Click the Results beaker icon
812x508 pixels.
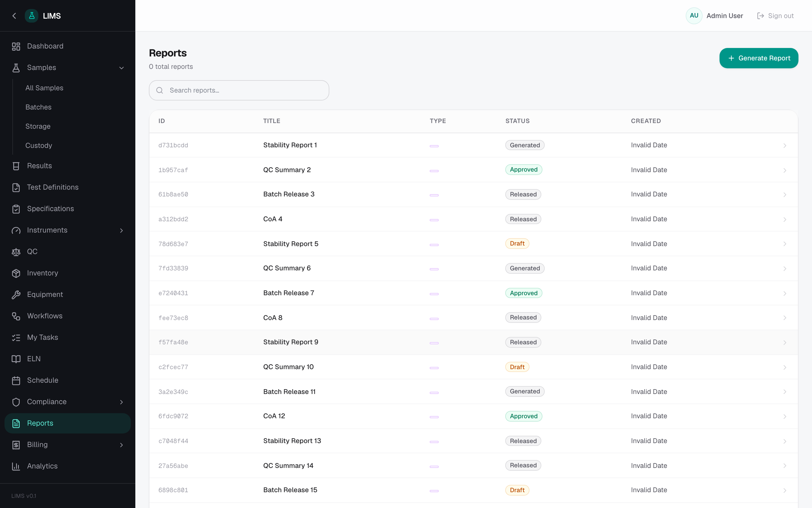[x=16, y=166]
